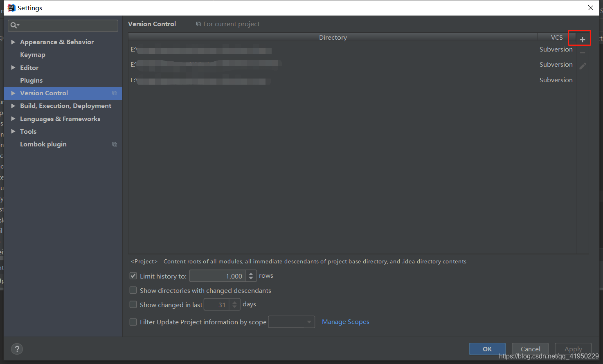Expand the Editor tree node arrow
The width and height of the screenshot is (603, 364).
[13, 67]
